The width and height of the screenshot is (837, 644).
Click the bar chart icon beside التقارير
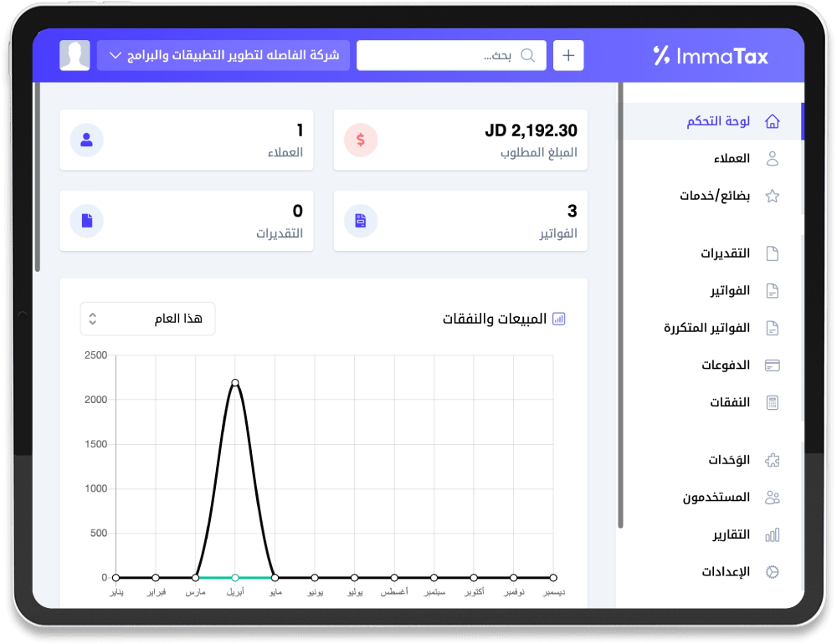(772, 534)
